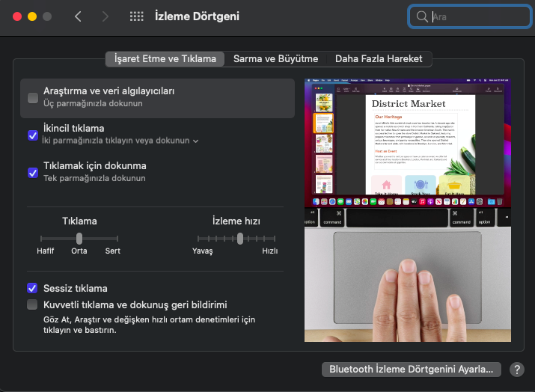Adjust the Tıklama pressure slider
Viewport: 535px width, 392px height.
tap(79, 238)
